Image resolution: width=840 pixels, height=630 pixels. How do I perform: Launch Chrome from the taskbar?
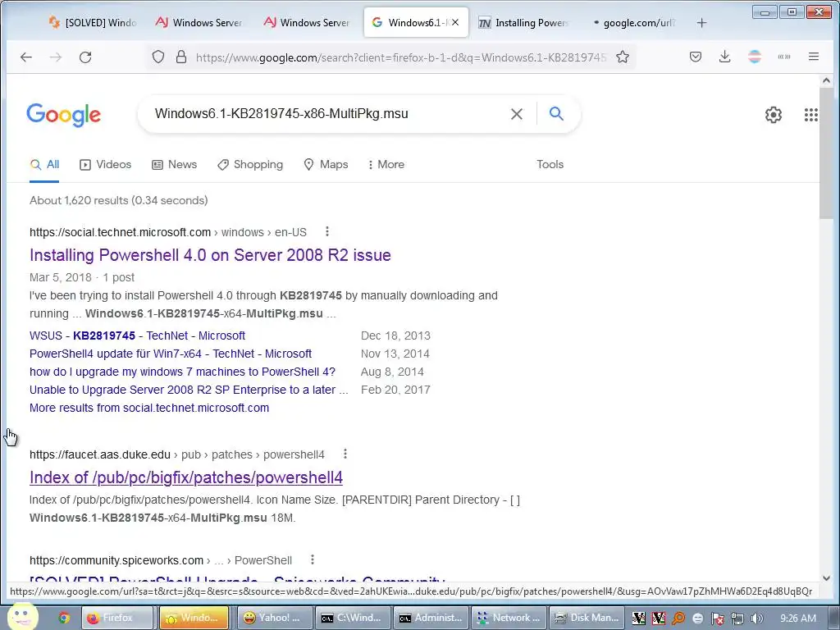click(x=64, y=618)
